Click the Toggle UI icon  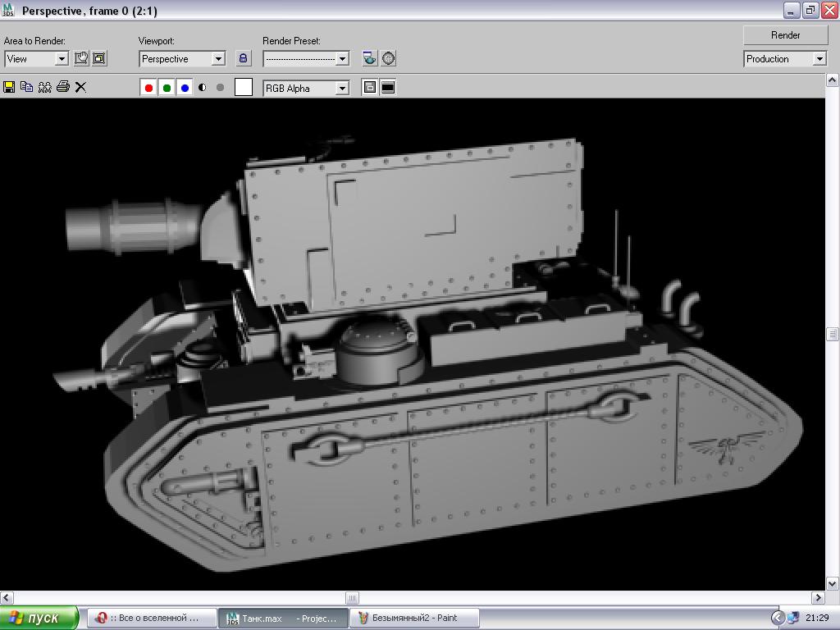[x=388, y=87]
